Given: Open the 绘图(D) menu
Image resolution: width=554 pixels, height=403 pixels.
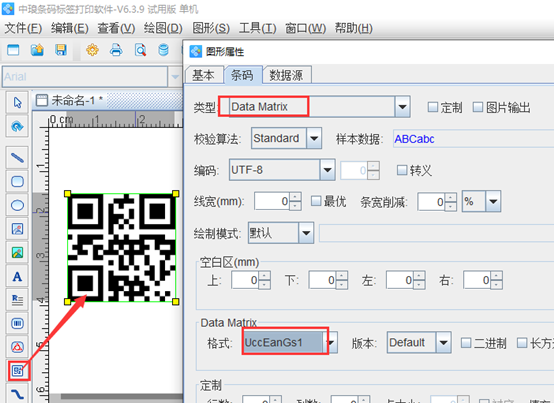Looking at the screenshot, I should click(163, 28).
